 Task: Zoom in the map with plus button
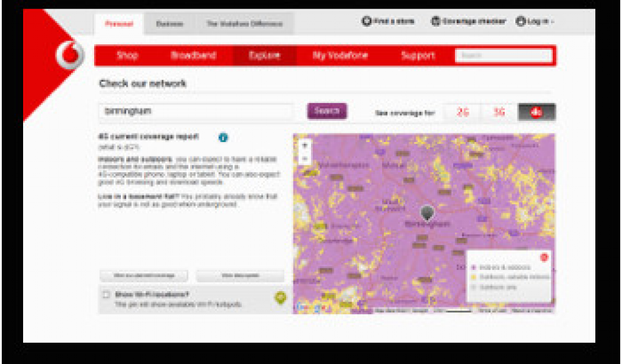pyautogui.click(x=305, y=146)
